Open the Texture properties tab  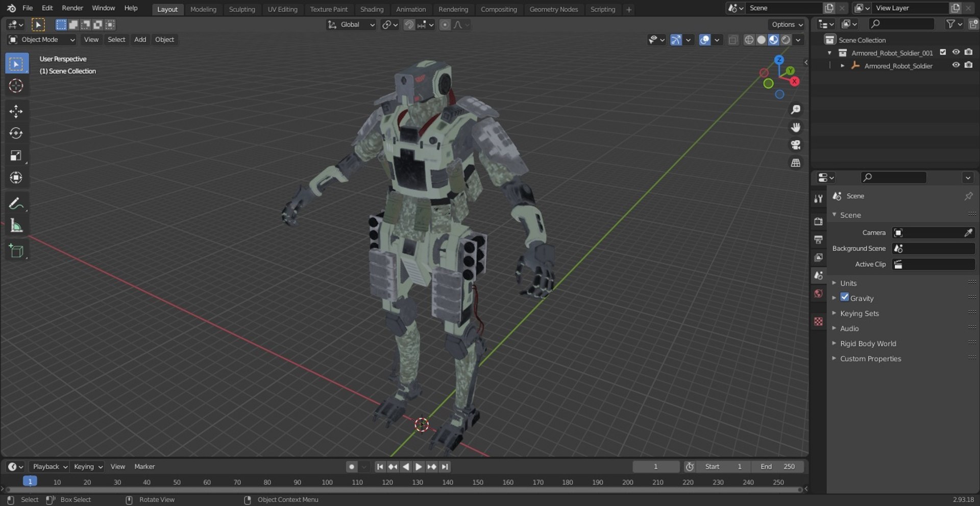click(818, 321)
